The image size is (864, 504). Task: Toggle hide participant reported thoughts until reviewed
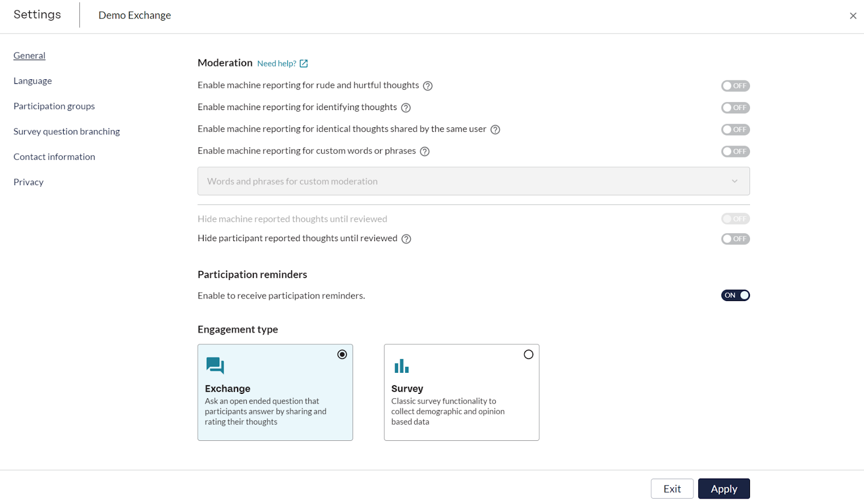click(x=735, y=239)
